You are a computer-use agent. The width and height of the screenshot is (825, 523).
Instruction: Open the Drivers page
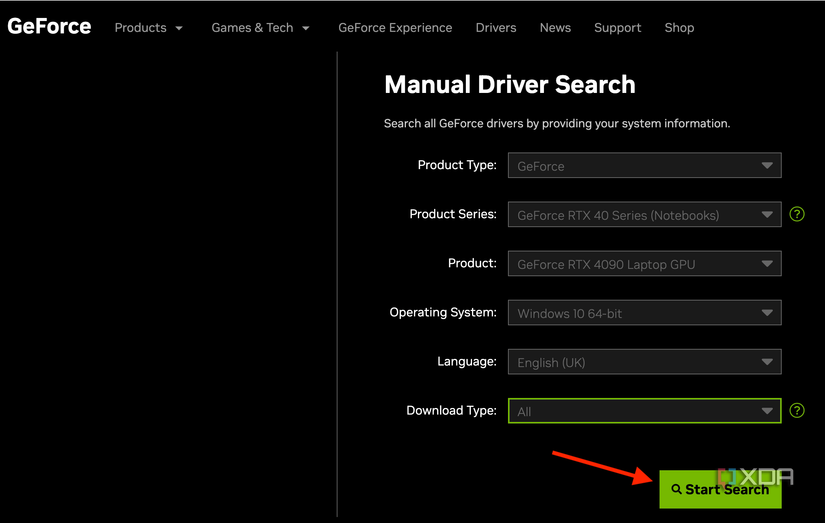496,27
